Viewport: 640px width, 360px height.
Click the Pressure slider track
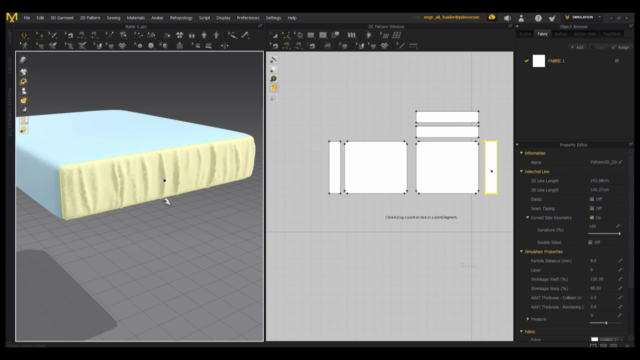[606, 323]
